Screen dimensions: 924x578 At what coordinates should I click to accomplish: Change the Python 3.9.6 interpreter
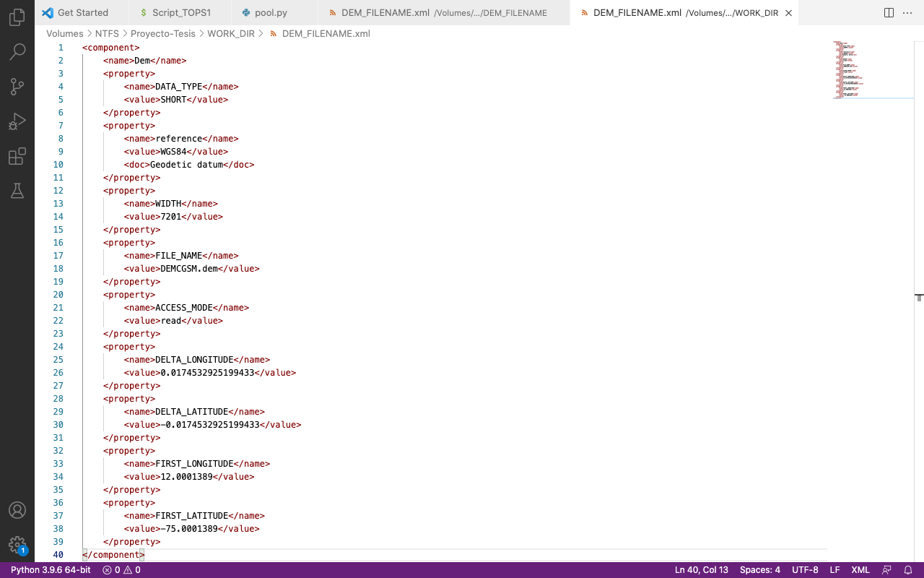click(x=50, y=569)
